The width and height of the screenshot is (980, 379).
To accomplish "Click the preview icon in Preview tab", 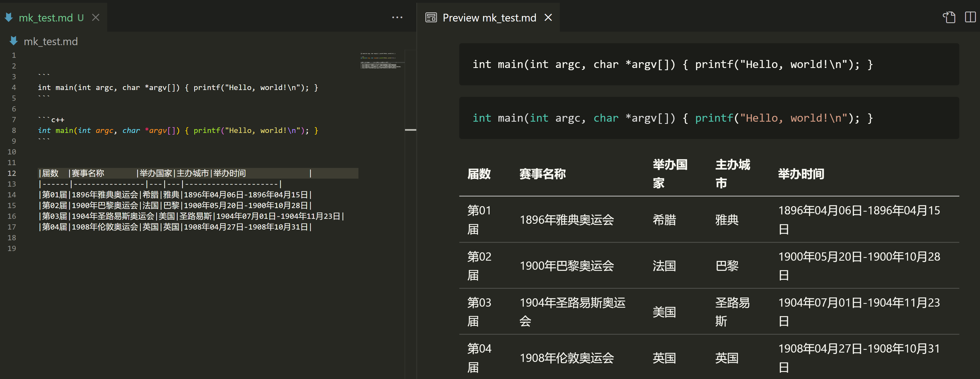I will [431, 18].
